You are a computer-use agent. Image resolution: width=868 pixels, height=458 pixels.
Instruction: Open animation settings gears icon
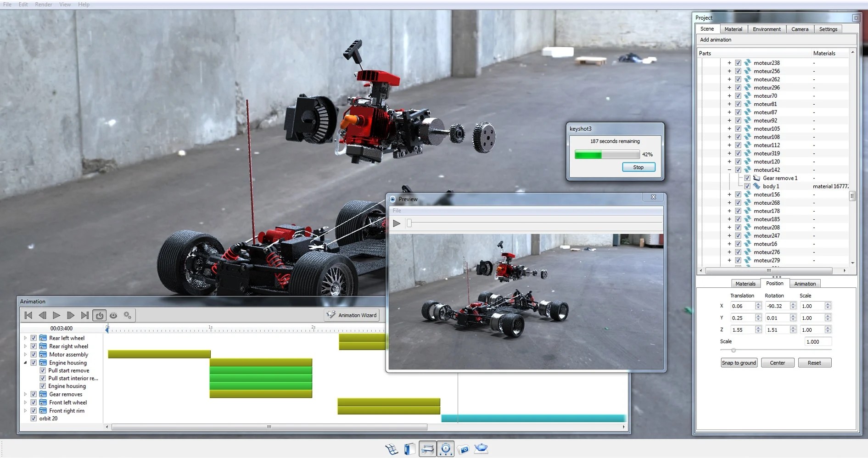point(128,315)
